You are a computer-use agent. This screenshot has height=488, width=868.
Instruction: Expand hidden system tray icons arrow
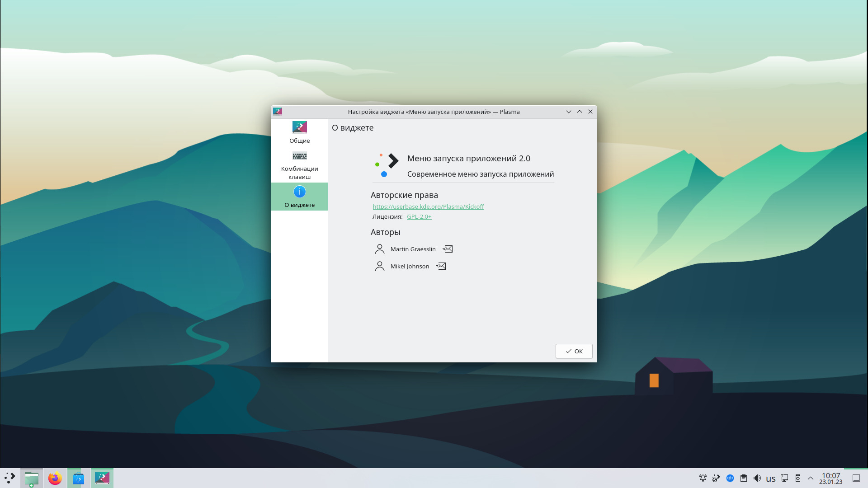pyautogui.click(x=811, y=478)
